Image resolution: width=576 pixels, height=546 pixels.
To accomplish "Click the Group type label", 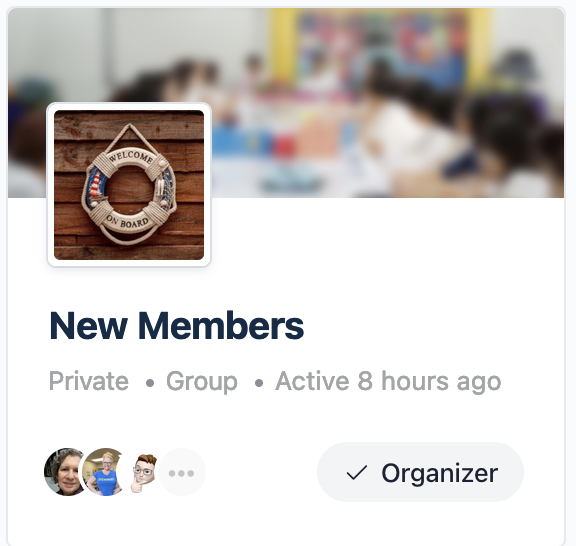I will (202, 382).
